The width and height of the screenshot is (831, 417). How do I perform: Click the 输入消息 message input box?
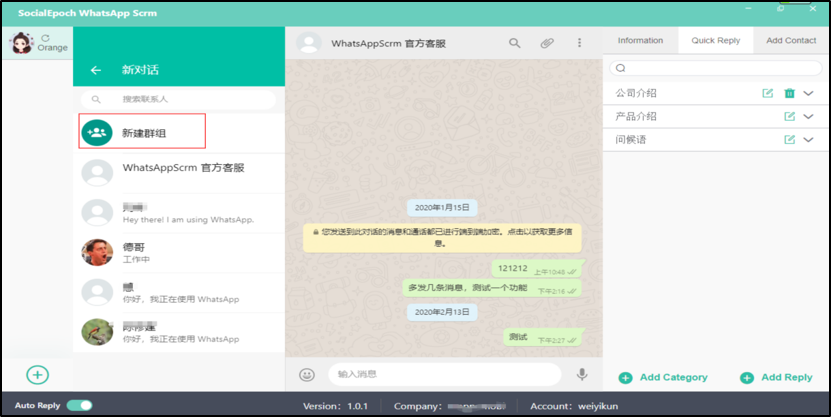tap(444, 374)
